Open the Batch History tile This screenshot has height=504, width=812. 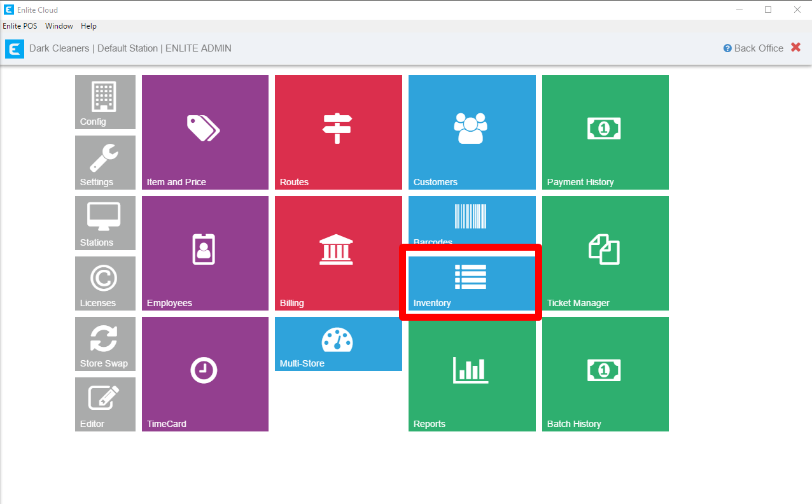click(x=605, y=374)
